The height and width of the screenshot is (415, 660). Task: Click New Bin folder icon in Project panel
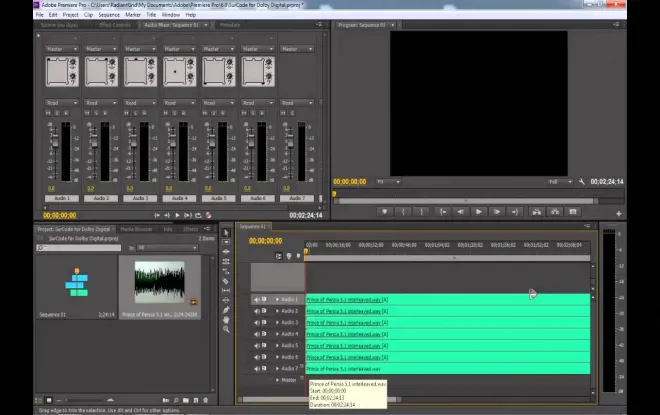point(186,400)
